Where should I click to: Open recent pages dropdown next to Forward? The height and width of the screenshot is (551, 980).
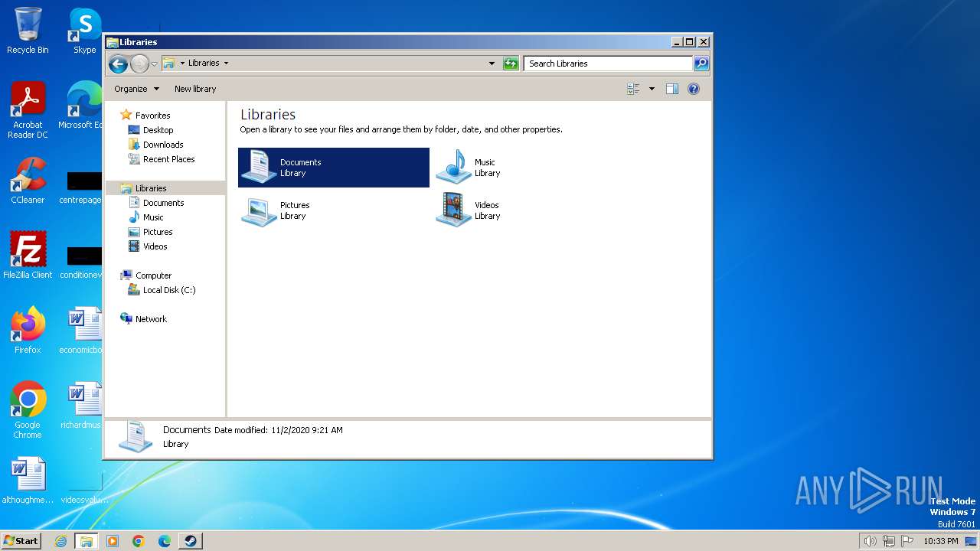154,64
